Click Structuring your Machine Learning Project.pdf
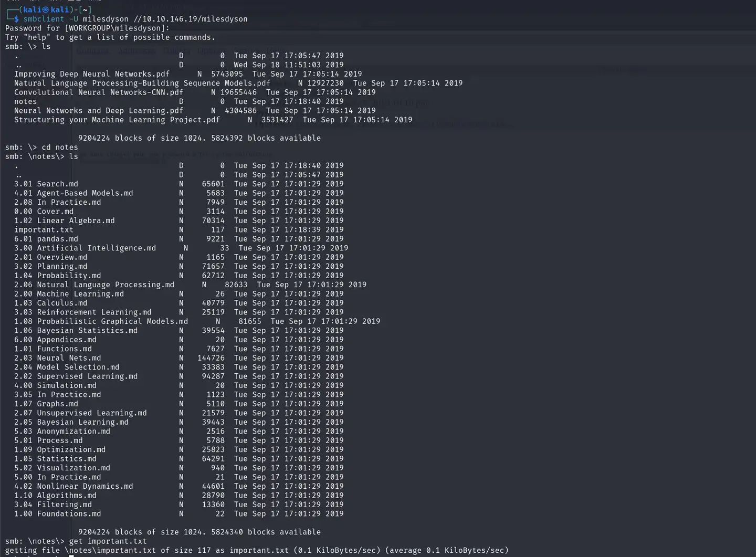Screen dimensions: 756x557 (117, 120)
